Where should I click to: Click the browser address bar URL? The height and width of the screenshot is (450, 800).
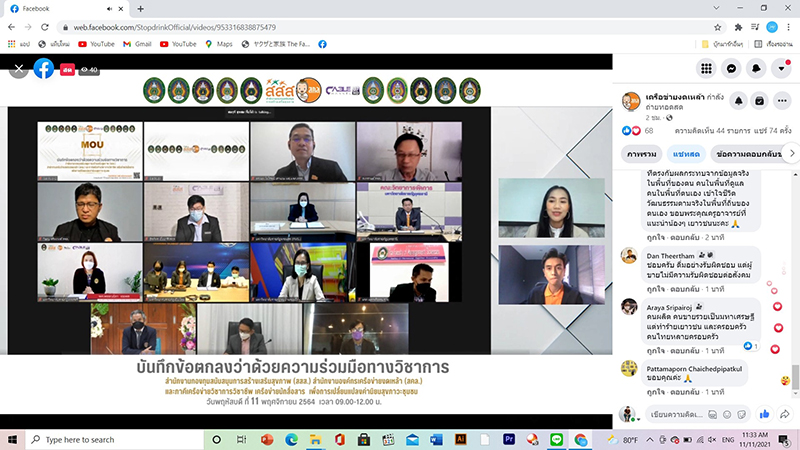click(x=174, y=27)
